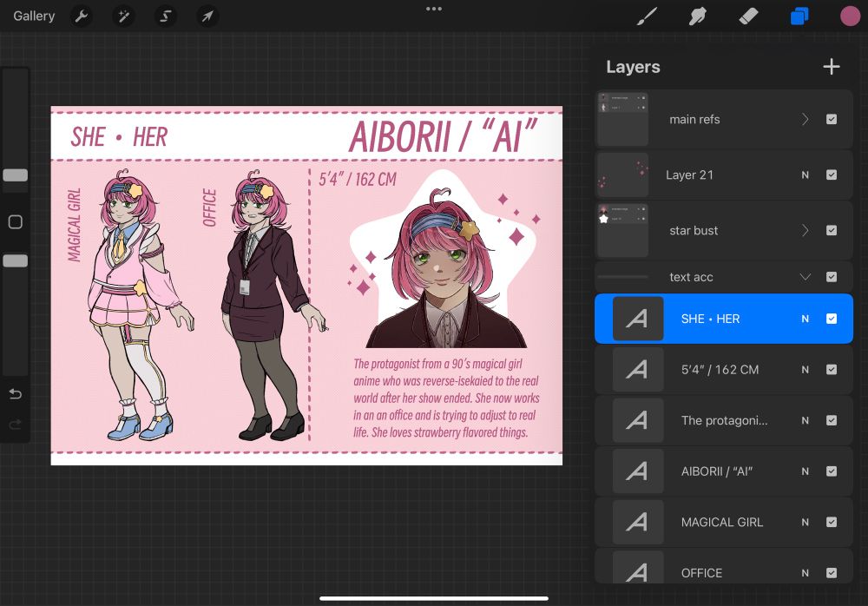Hide the OFFICE text layer

point(832,573)
